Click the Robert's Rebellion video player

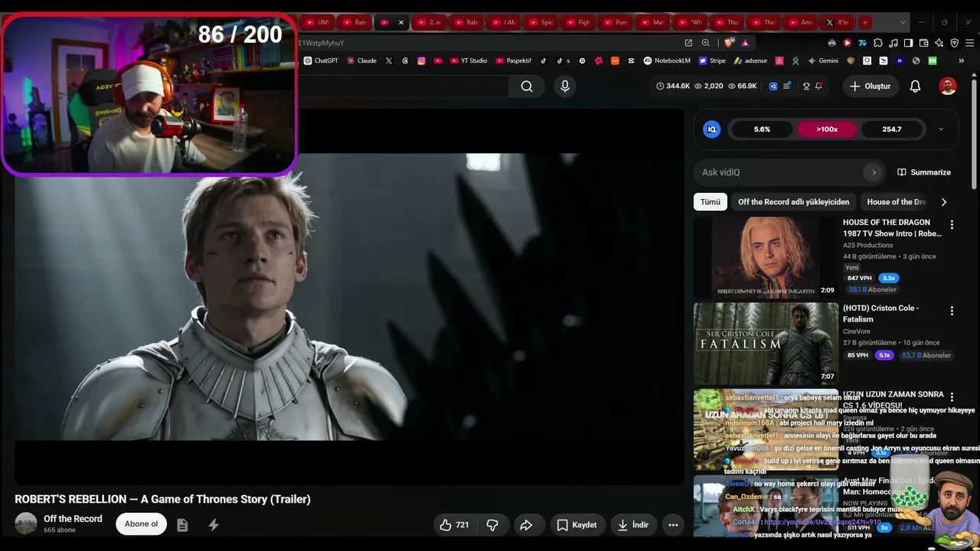(x=349, y=297)
